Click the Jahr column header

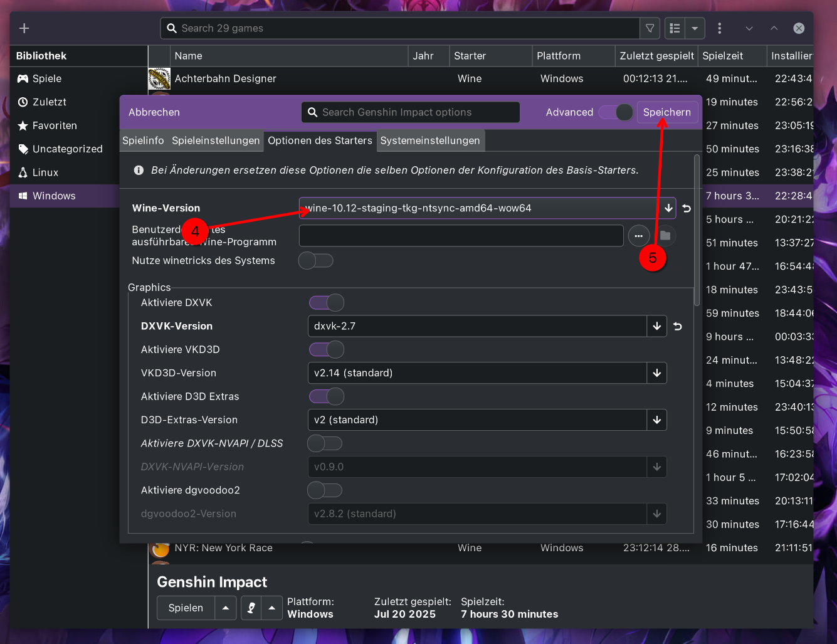click(x=429, y=56)
